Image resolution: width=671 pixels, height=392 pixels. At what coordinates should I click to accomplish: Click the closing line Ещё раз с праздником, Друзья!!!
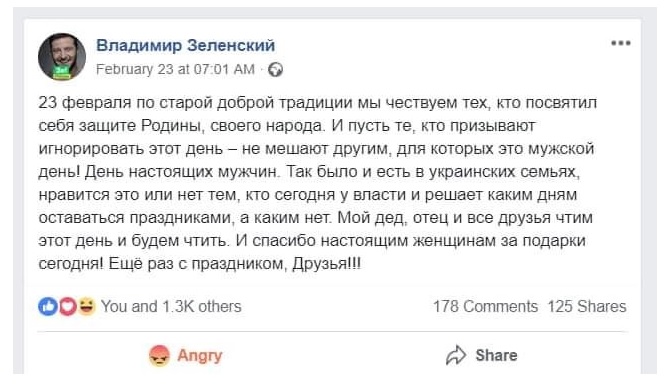pyautogui.click(x=235, y=264)
